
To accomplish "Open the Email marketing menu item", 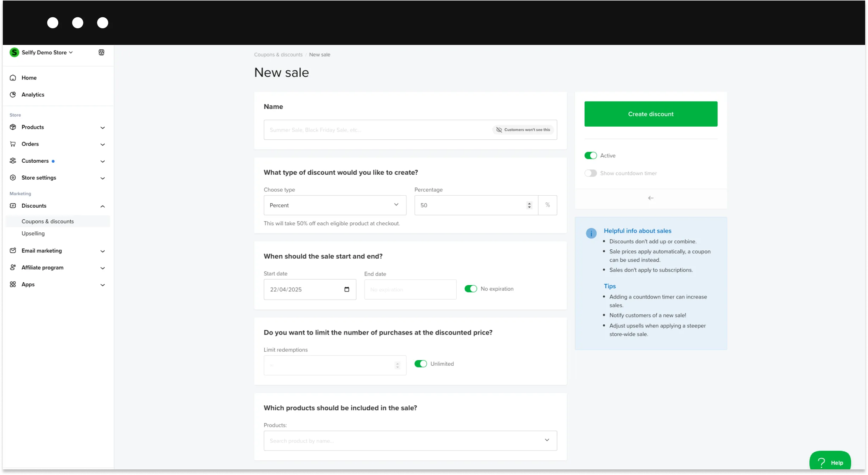I will [42, 250].
